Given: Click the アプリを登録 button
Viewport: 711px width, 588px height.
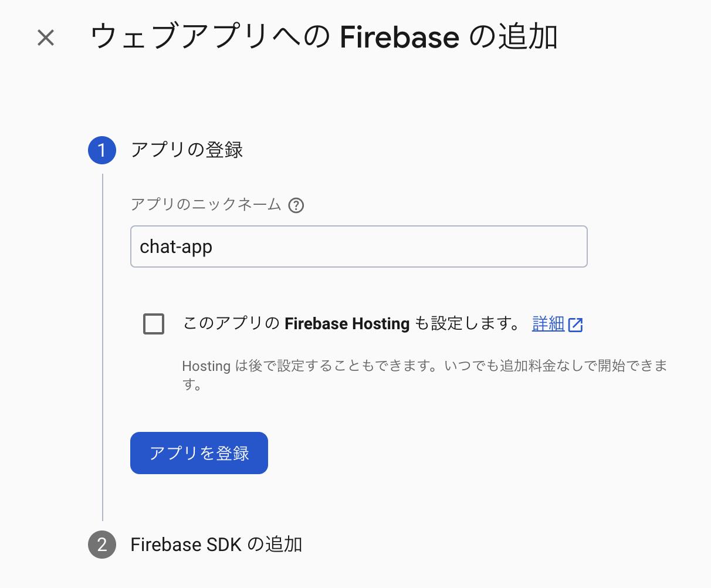Looking at the screenshot, I should (199, 453).
